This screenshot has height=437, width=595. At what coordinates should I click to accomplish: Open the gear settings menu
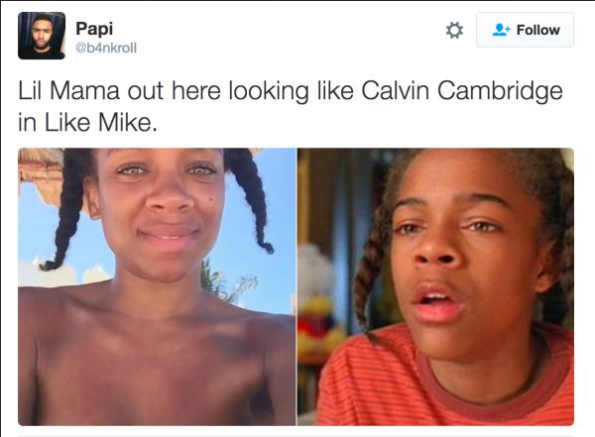[454, 30]
